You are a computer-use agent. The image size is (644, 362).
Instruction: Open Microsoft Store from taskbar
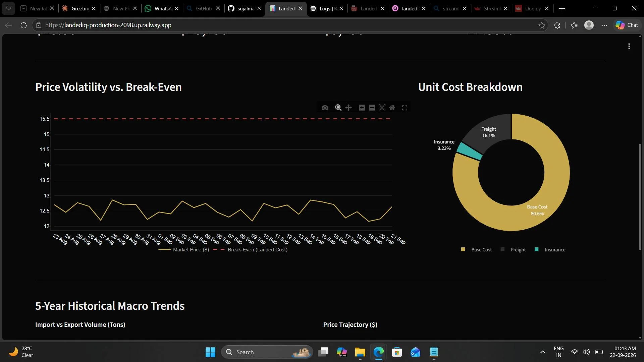coord(397,352)
